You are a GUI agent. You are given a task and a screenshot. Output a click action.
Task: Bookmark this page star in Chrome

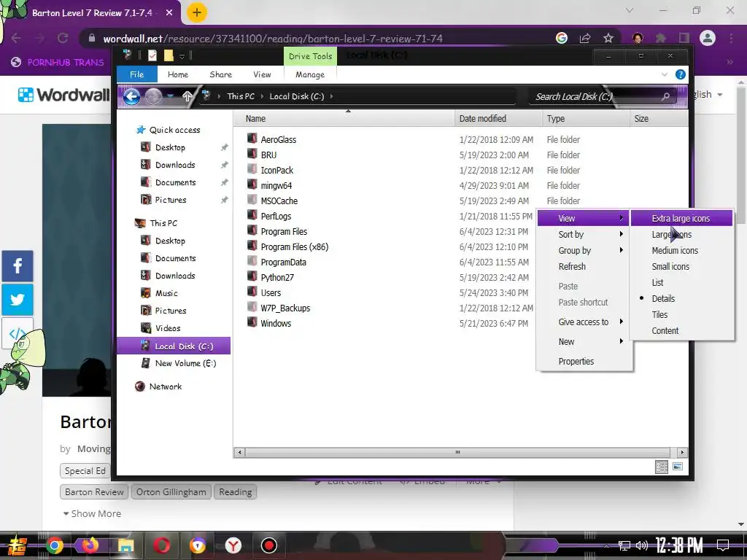pos(608,38)
